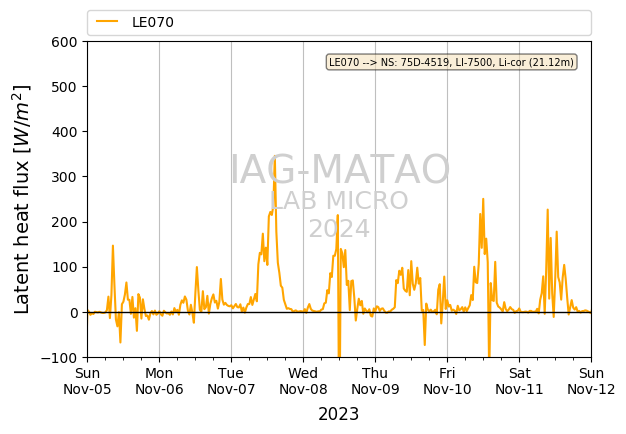
Task: Click the Friday Nov-10 peak near 250
Action: pos(483,199)
